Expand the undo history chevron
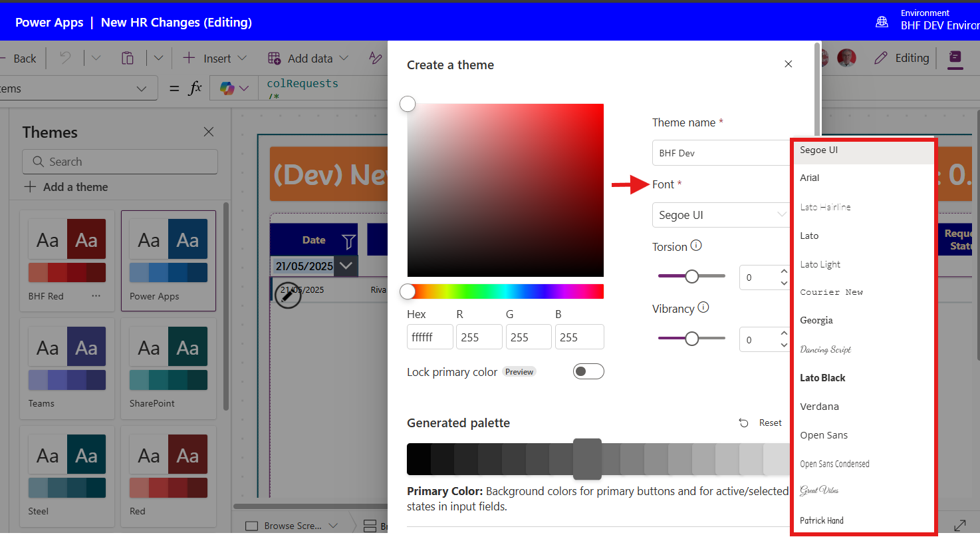This screenshot has height=537, width=980. [96, 58]
